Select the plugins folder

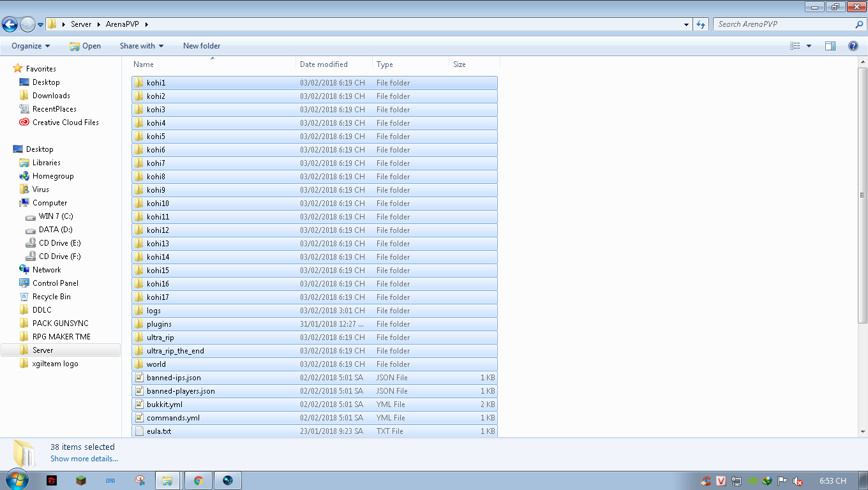point(315,324)
